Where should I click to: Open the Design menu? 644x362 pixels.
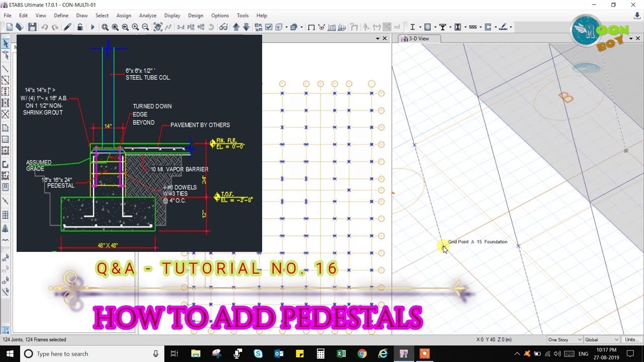coord(196,16)
